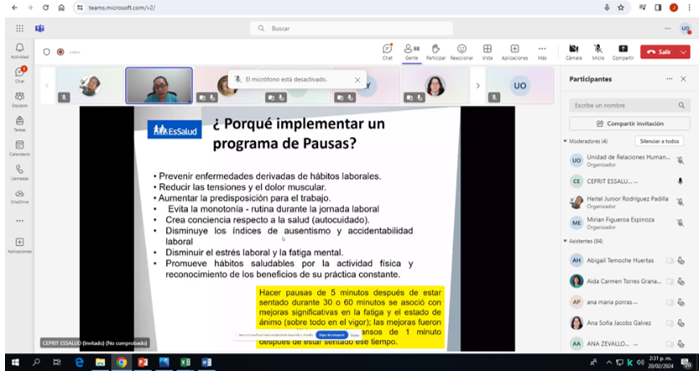Open File Explorer from the taskbar

100,362
